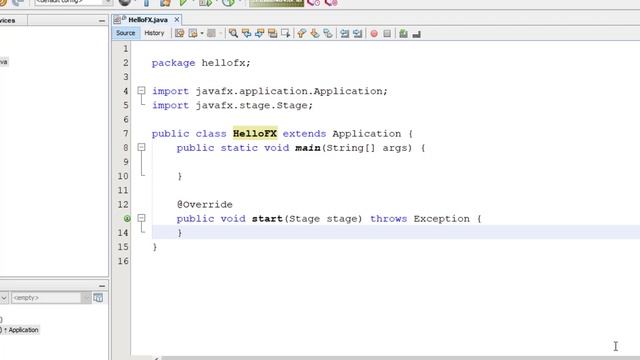Screen dimensions: 640x360
Task: Click the 'extends' keyword on line 7
Action: [304, 134]
